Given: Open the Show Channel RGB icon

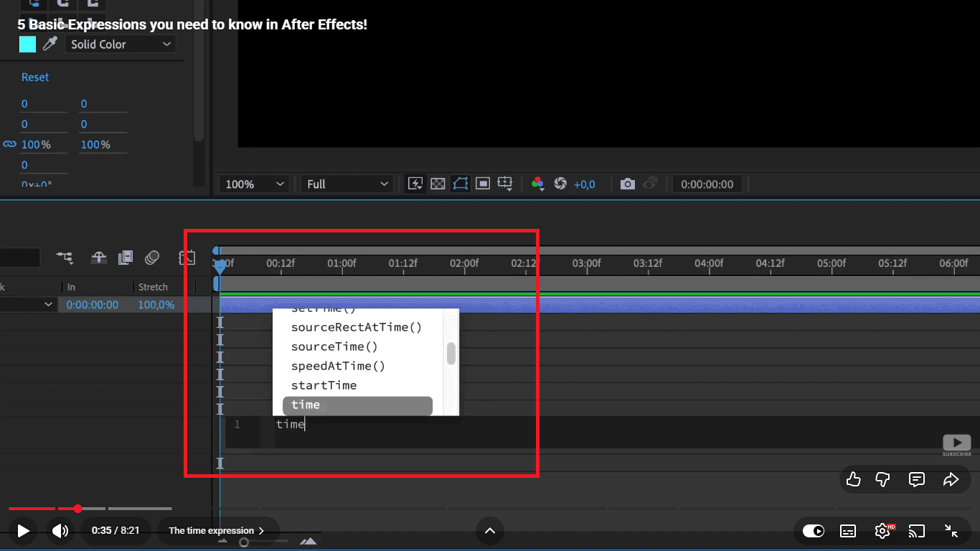Looking at the screenshot, I should point(537,184).
